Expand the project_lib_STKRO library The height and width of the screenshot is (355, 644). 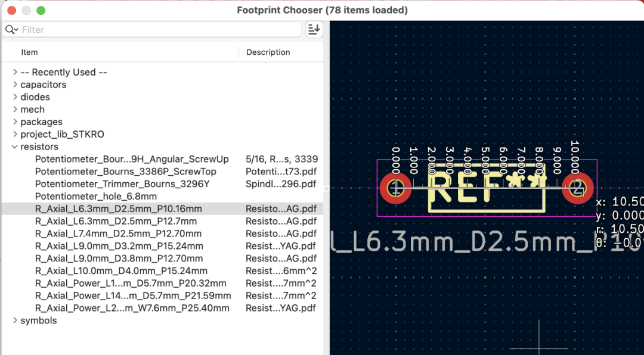[x=15, y=135]
